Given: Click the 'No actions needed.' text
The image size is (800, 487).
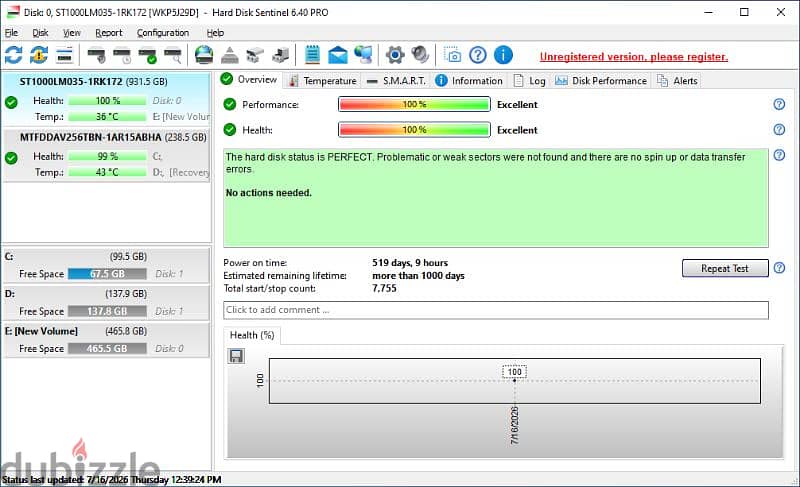Looking at the screenshot, I should 268,193.
